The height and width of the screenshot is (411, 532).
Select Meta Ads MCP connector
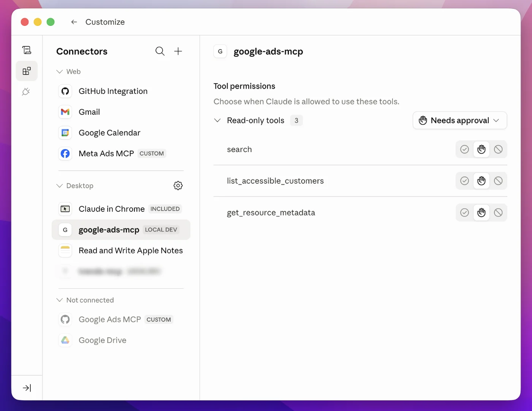121,154
